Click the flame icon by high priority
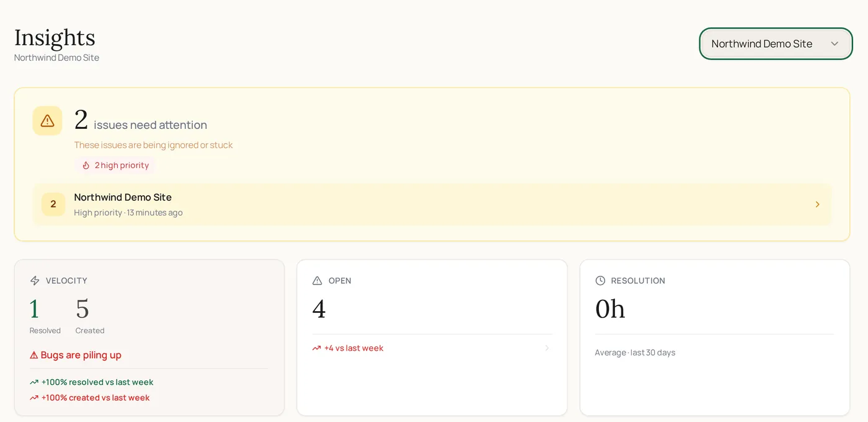Image resolution: width=868 pixels, height=422 pixels. point(86,165)
